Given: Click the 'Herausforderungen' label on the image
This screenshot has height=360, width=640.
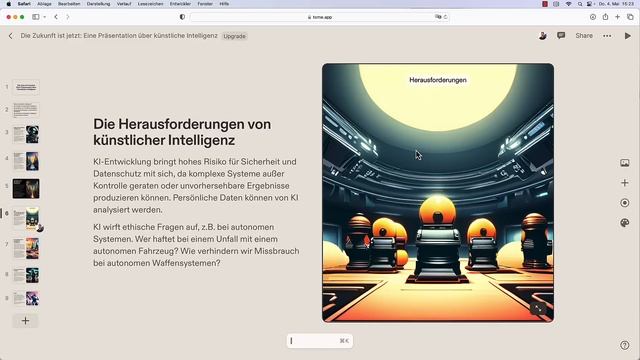Looking at the screenshot, I should tap(438, 80).
